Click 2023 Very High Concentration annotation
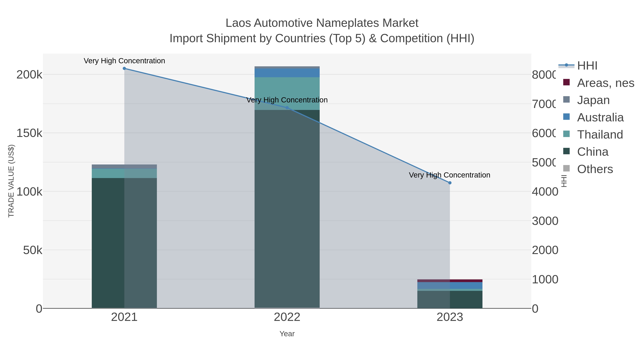The width and height of the screenshot is (644, 362). pos(450,175)
